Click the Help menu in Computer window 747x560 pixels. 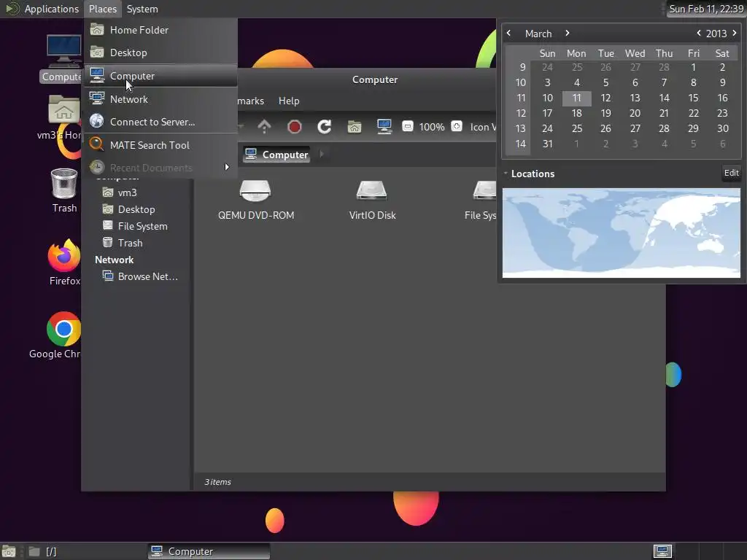(289, 101)
